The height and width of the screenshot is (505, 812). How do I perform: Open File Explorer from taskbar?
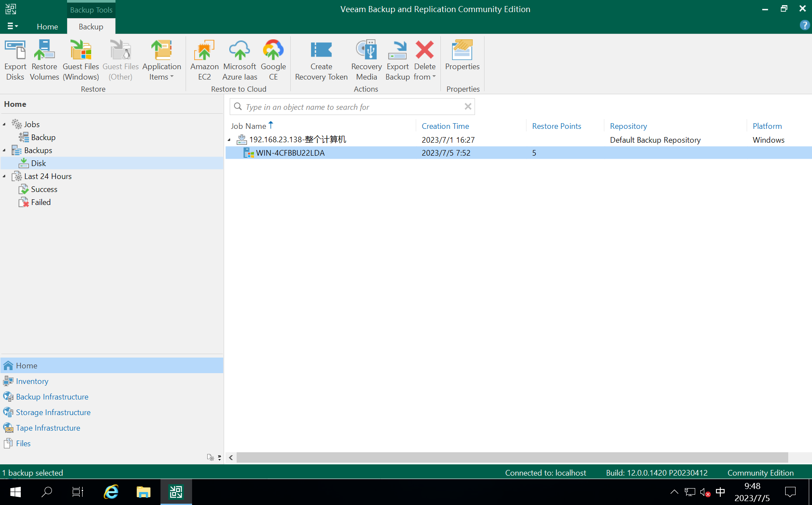tap(143, 492)
